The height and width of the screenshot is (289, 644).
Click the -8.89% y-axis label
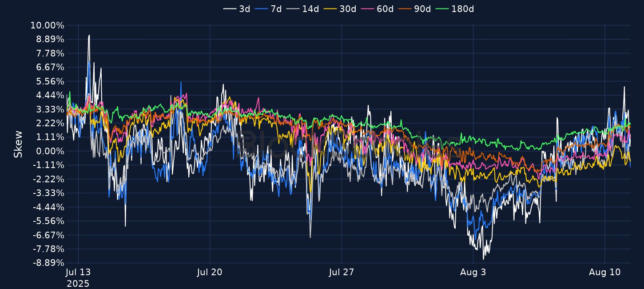(x=48, y=263)
